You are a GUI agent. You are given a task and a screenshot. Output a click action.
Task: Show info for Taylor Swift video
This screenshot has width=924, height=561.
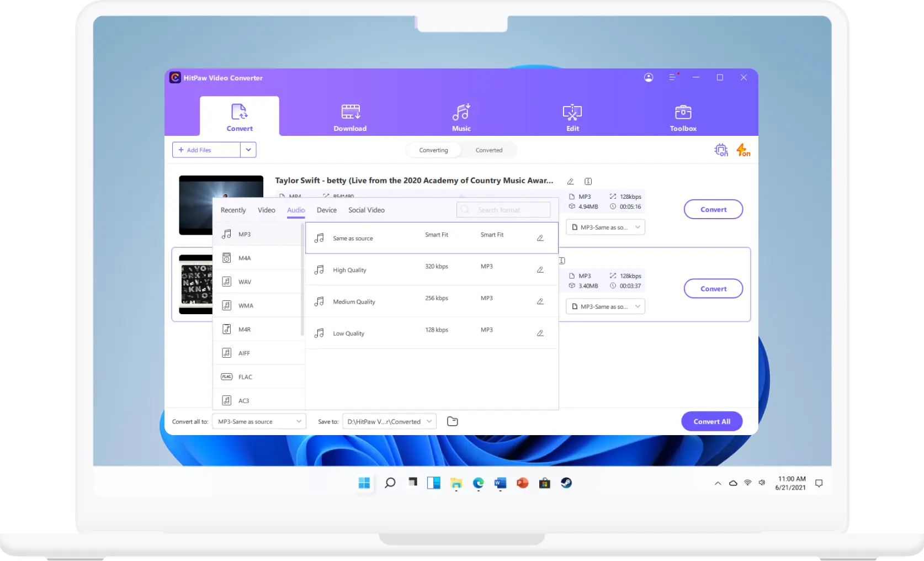[588, 181]
